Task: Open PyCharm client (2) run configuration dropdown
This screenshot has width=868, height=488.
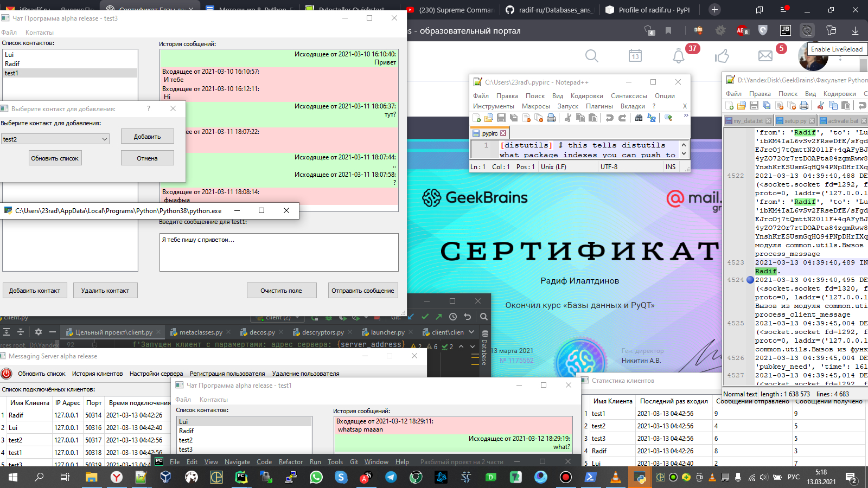Action: tap(278, 317)
